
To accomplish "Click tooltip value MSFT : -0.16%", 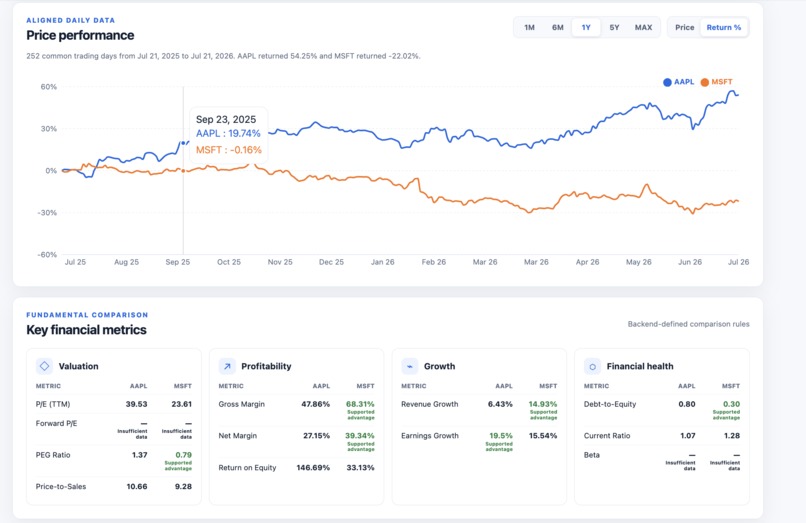I will point(229,150).
